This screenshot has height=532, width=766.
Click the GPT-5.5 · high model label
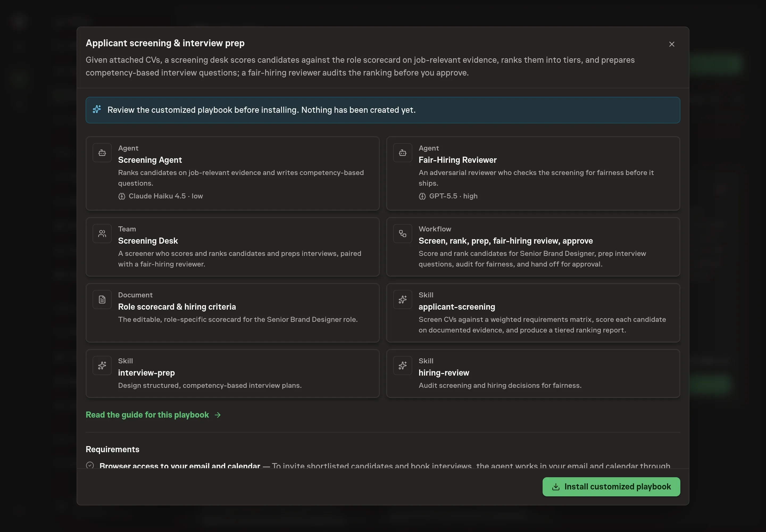point(453,196)
